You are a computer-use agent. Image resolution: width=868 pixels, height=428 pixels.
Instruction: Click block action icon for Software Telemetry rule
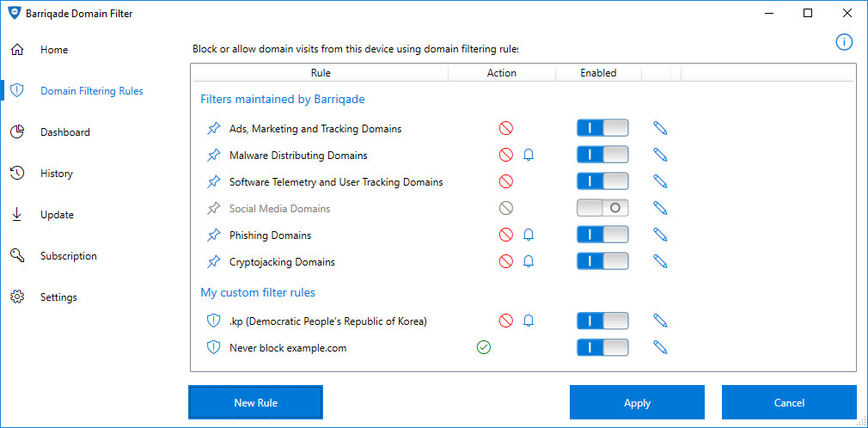(x=506, y=181)
